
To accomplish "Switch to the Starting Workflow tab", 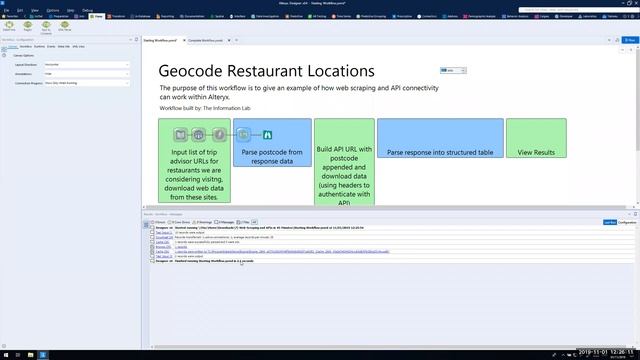I will tap(160, 40).
